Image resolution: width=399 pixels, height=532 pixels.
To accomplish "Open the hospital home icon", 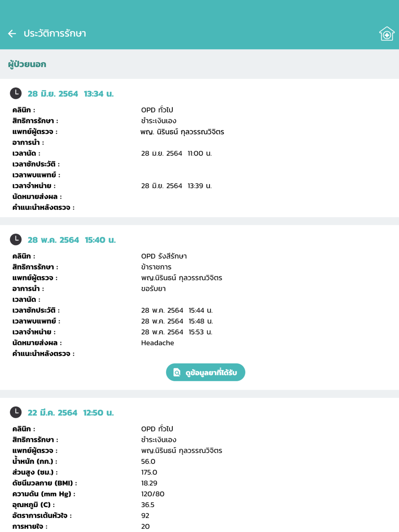I will (387, 33).
